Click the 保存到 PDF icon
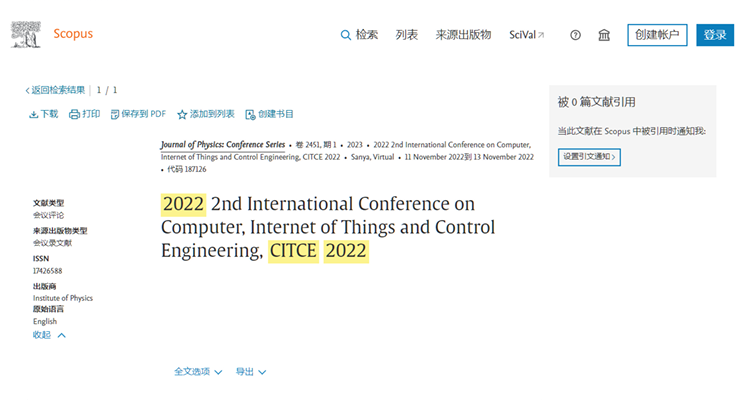739x400 pixels. pyautogui.click(x=115, y=114)
